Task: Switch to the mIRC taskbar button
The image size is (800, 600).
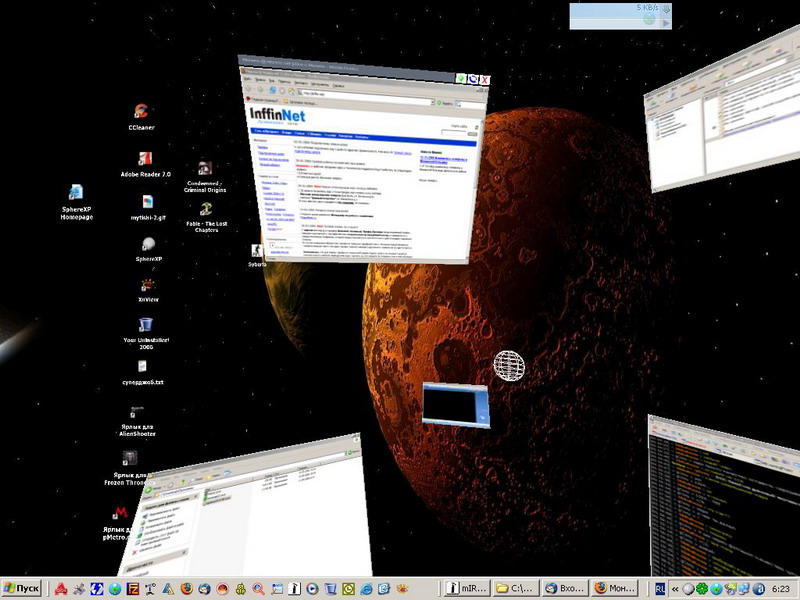Action: pyautogui.click(x=466, y=588)
